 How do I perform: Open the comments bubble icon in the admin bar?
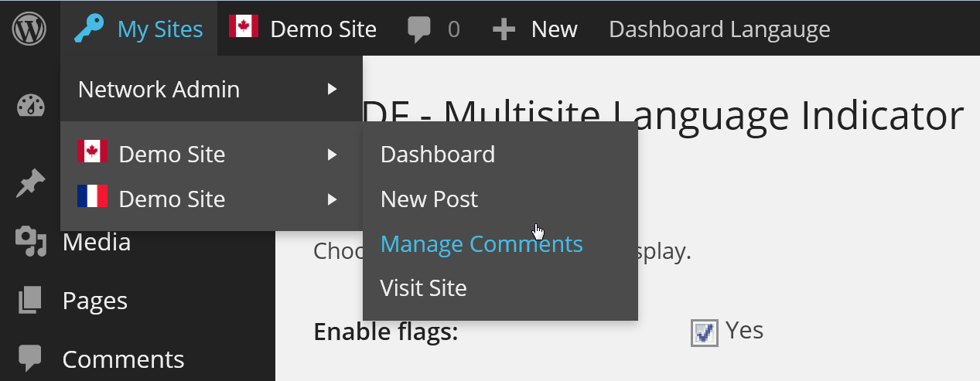418,30
